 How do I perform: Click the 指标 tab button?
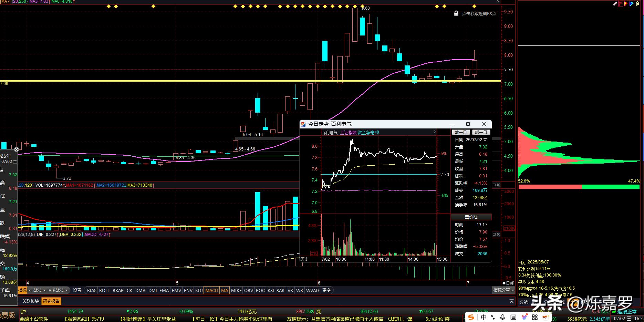22,290
